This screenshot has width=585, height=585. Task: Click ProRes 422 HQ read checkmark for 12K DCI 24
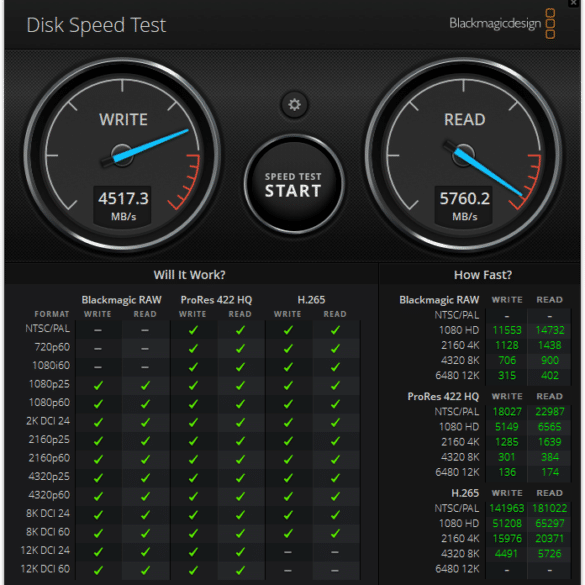[240, 552]
